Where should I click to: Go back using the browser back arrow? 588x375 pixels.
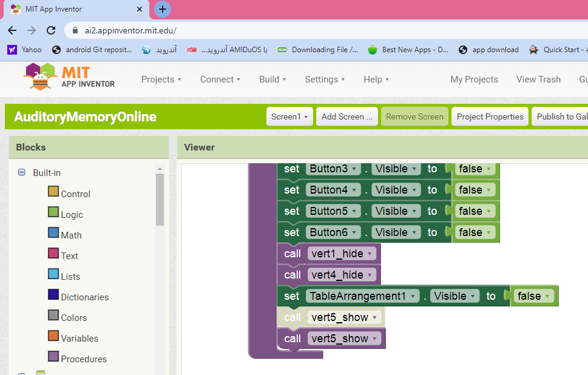pos(12,30)
